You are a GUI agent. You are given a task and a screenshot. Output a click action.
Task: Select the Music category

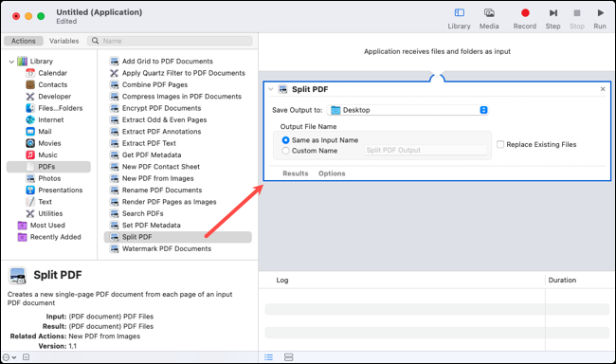(47, 155)
